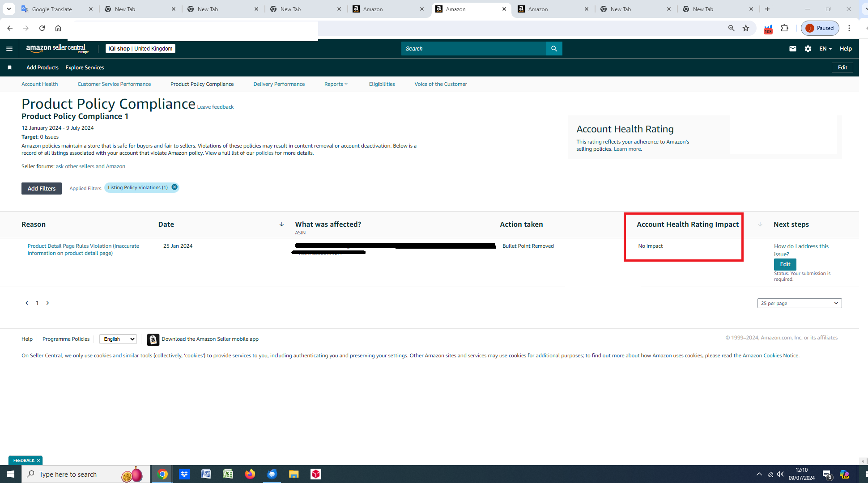Open a new browser tab
868x483 pixels.
[767, 9]
